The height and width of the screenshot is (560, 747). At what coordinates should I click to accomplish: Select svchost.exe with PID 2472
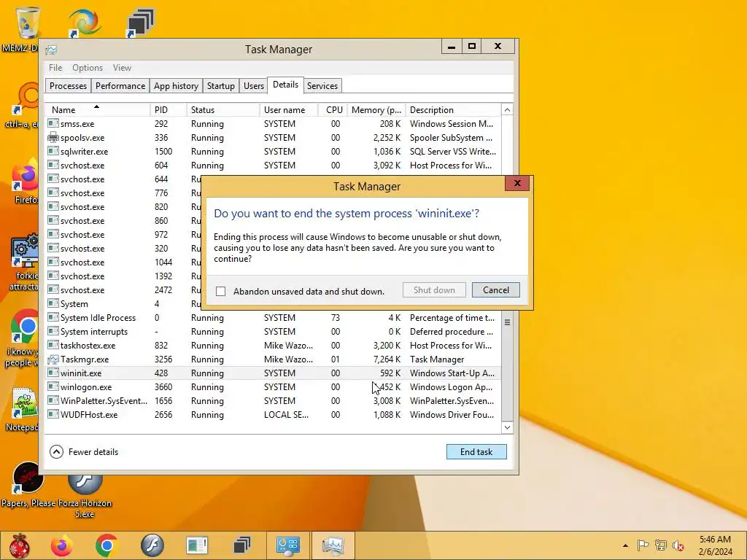[x=123, y=290]
